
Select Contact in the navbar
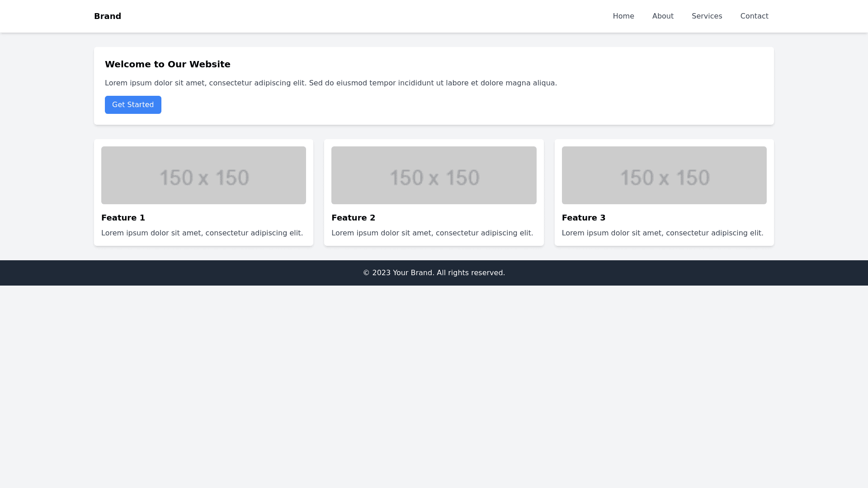pyautogui.click(x=754, y=16)
